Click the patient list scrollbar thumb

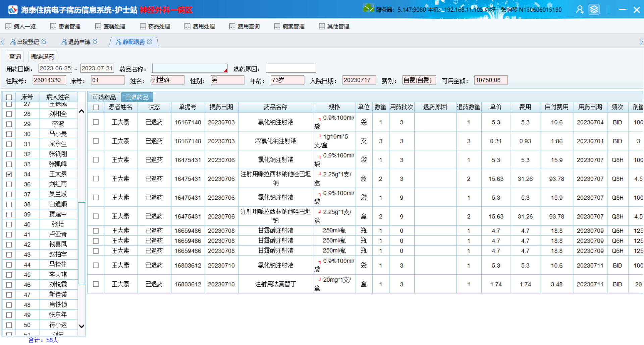tap(82, 243)
